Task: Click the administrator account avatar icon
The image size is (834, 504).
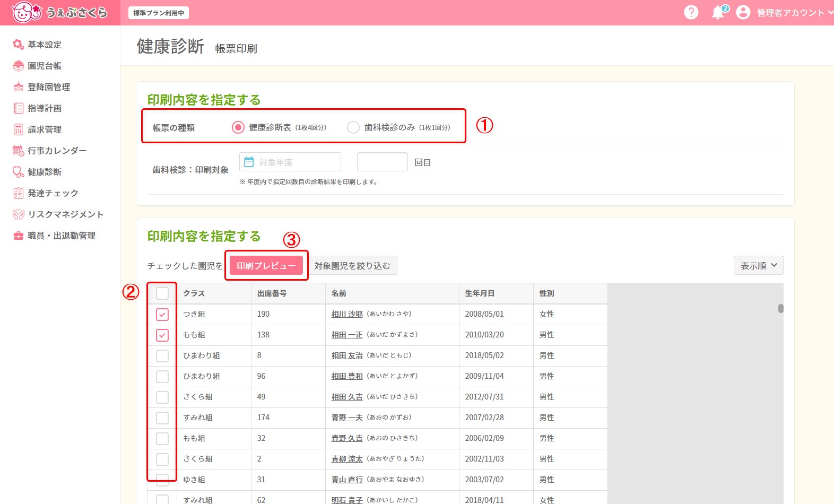Action: (x=743, y=12)
